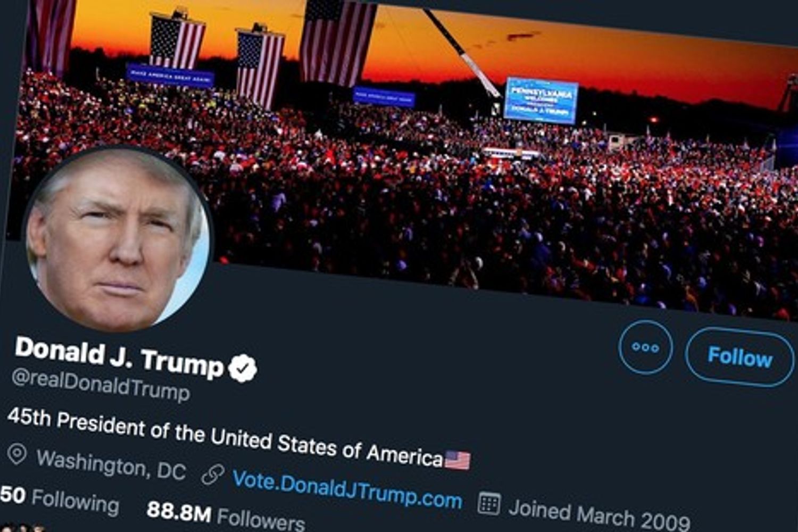Screen dimensions: 798x532
Task: Click the chain link icon beside website
Action: pyautogui.click(x=213, y=474)
